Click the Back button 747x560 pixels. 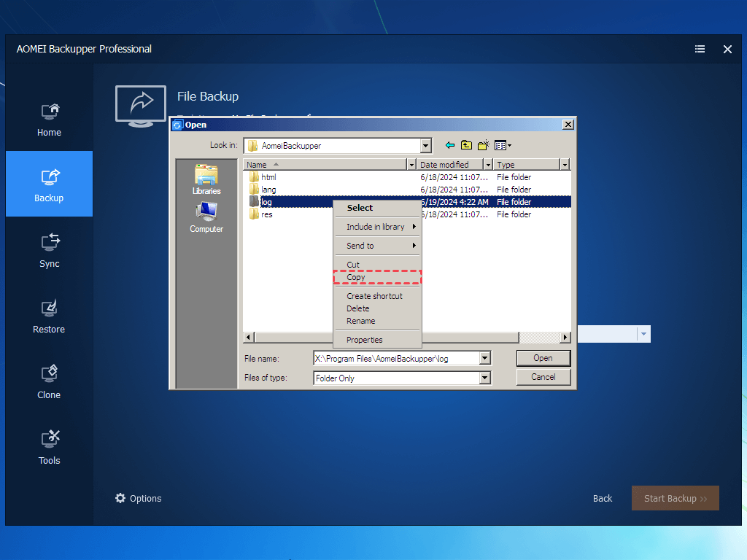tap(602, 498)
